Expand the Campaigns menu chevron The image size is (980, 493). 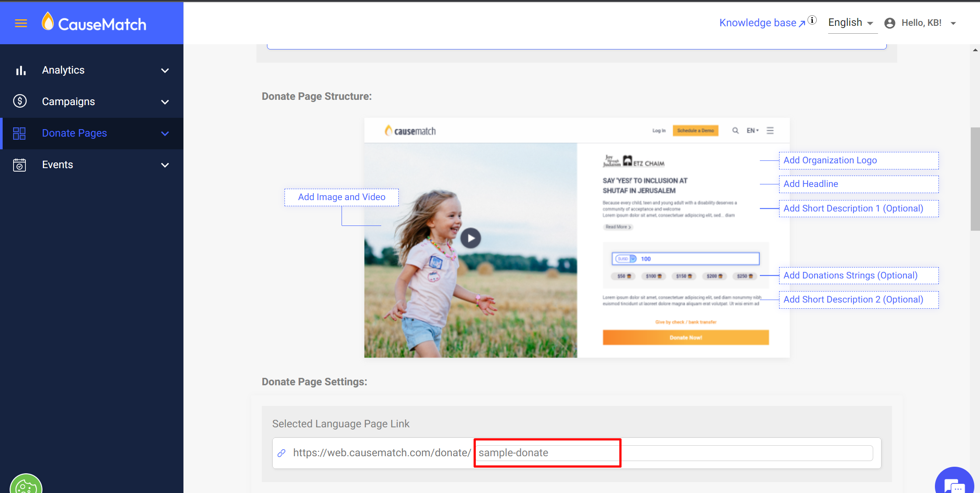[x=165, y=102]
